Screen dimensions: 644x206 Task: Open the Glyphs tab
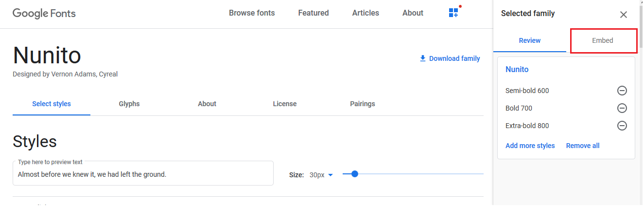pyautogui.click(x=129, y=104)
